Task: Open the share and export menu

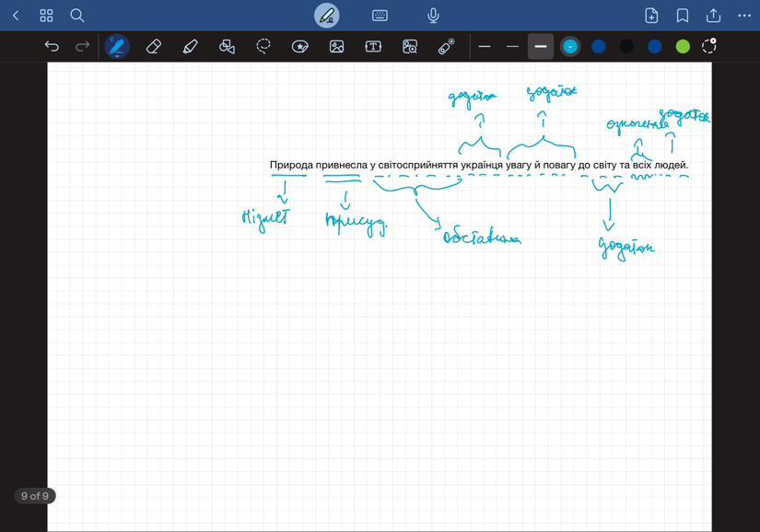Action: pos(713,16)
